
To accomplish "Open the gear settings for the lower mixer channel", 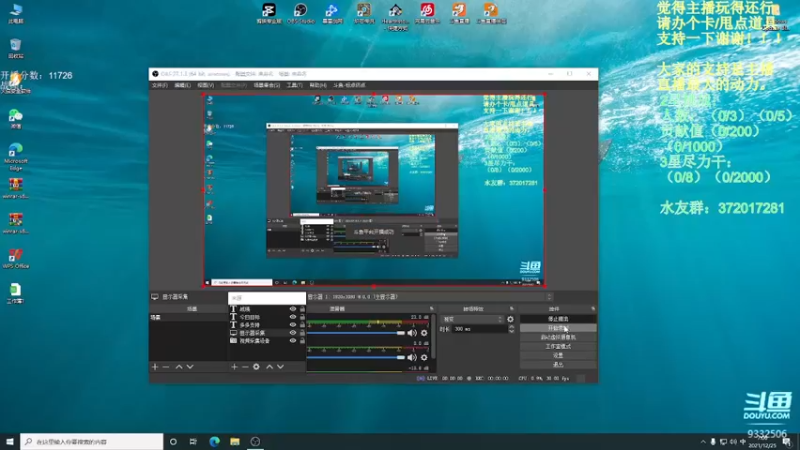I will [x=424, y=358].
